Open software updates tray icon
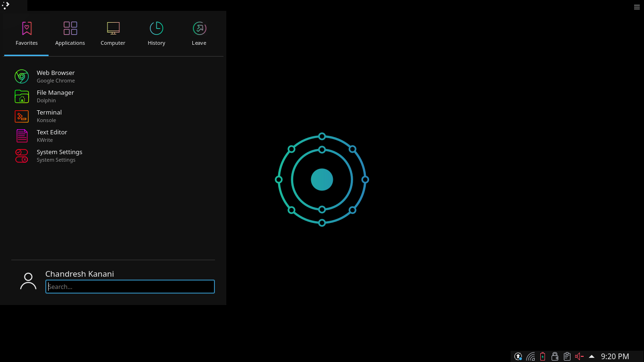This screenshot has width=644, height=362. coord(518,356)
